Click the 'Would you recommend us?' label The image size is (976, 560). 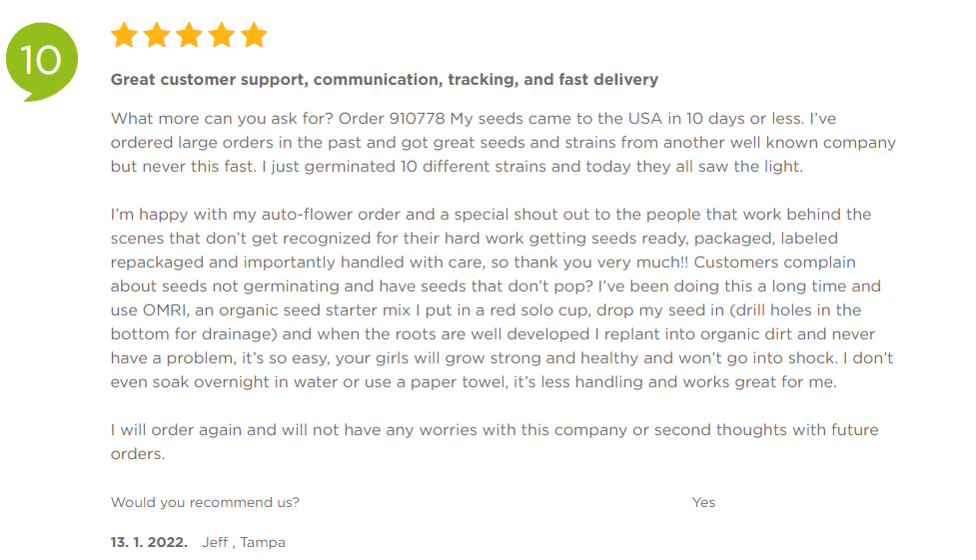(205, 502)
